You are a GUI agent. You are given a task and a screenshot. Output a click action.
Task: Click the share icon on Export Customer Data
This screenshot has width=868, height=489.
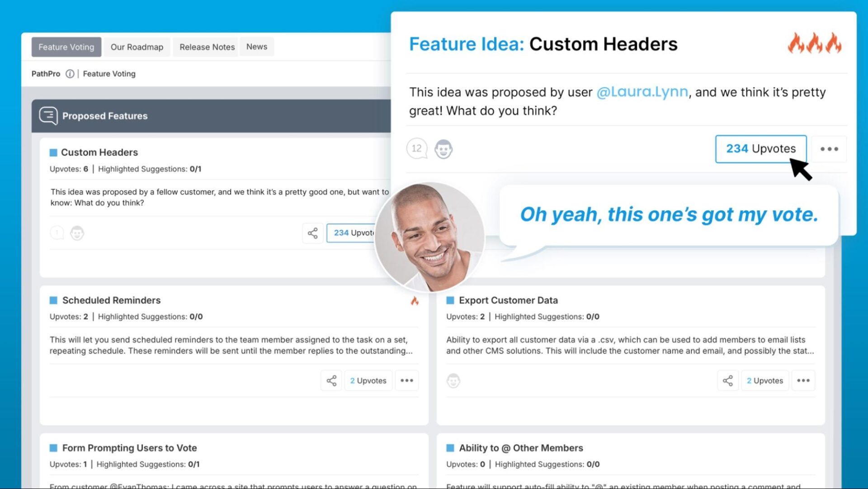pos(728,380)
